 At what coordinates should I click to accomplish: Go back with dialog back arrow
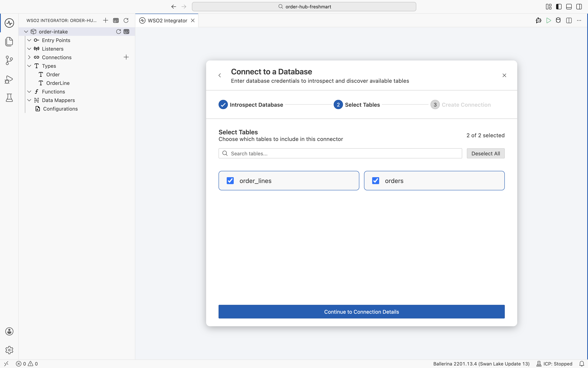point(220,76)
